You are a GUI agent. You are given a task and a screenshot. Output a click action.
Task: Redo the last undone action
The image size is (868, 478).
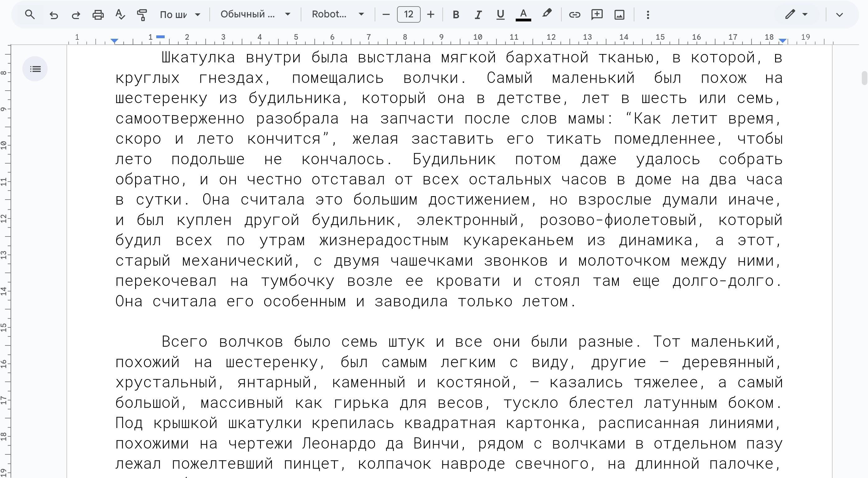76,15
